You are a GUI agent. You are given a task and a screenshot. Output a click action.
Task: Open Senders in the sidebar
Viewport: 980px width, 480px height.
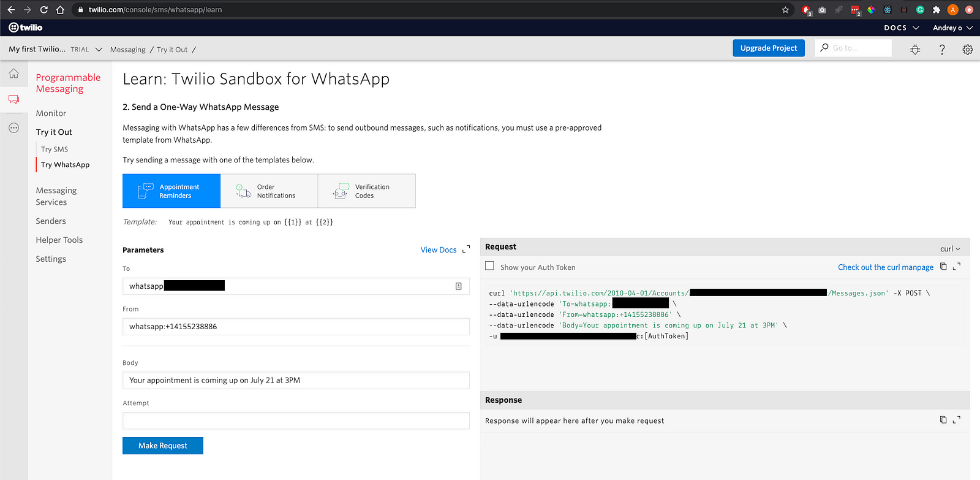pos(51,221)
